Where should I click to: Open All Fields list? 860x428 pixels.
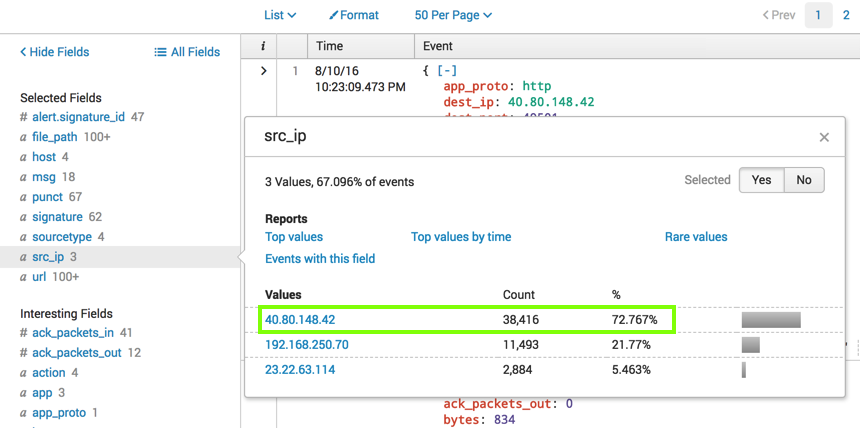point(187,52)
